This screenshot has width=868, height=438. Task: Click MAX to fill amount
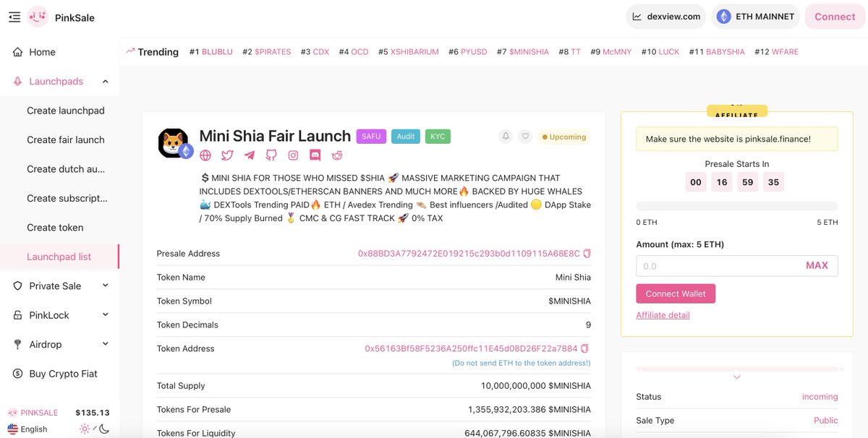817,265
